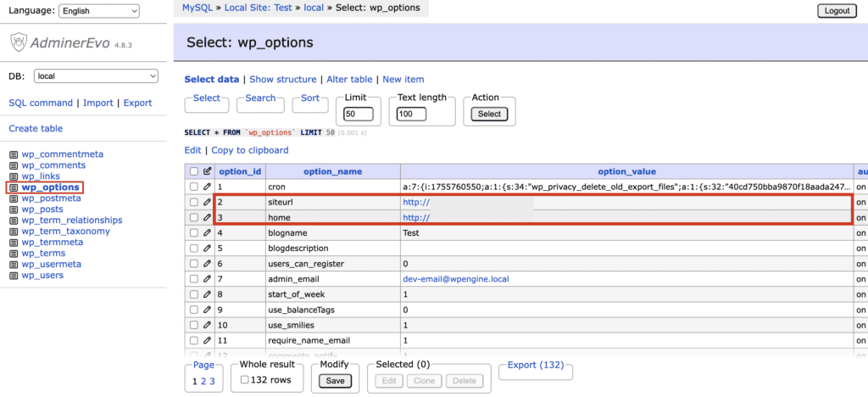The width and height of the screenshot is (868, 397).
Task: Expand the Sort fieldset
Action: coord(310,98)
